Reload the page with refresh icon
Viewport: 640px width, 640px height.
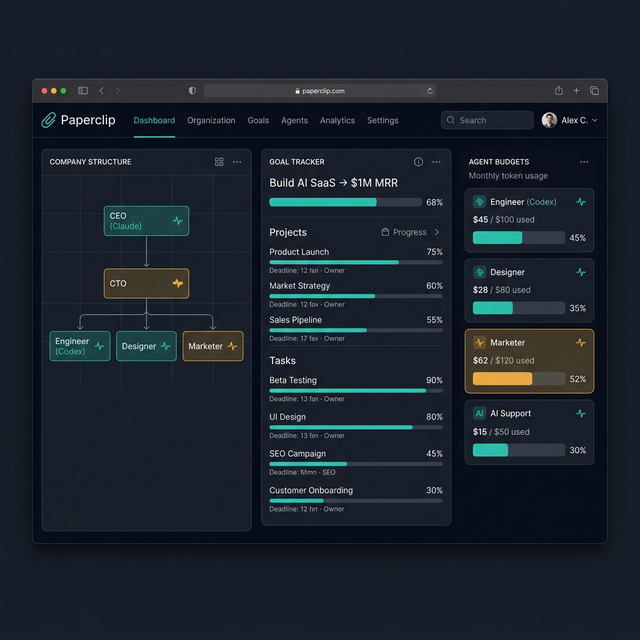pyautogui.click(x=430, y=91)
